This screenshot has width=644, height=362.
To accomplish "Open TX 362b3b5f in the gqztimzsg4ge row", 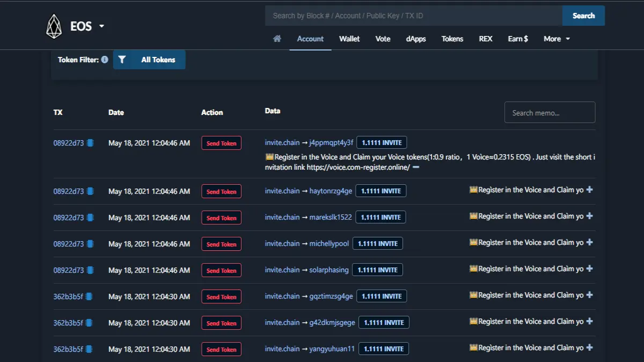I will 68,296.
